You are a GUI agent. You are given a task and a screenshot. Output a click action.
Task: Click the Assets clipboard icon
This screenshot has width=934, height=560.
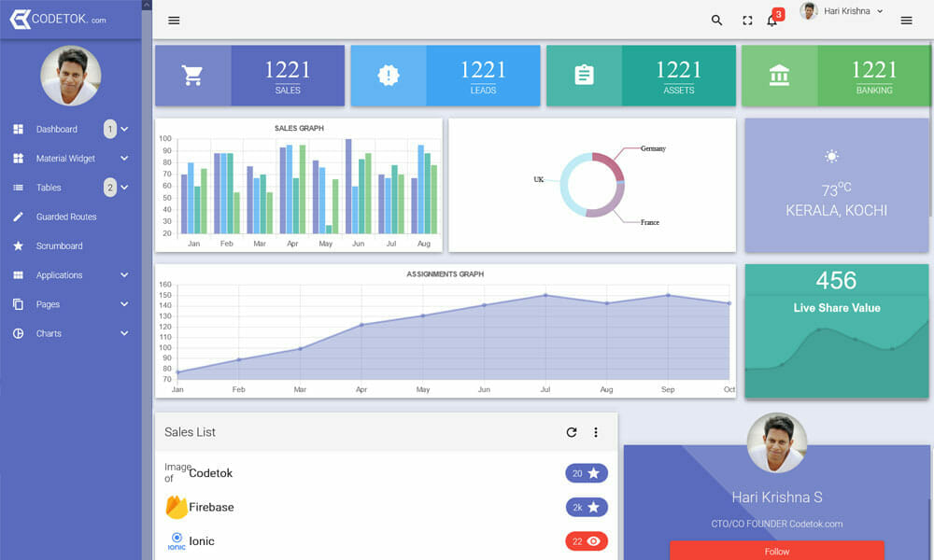point(584,76)
